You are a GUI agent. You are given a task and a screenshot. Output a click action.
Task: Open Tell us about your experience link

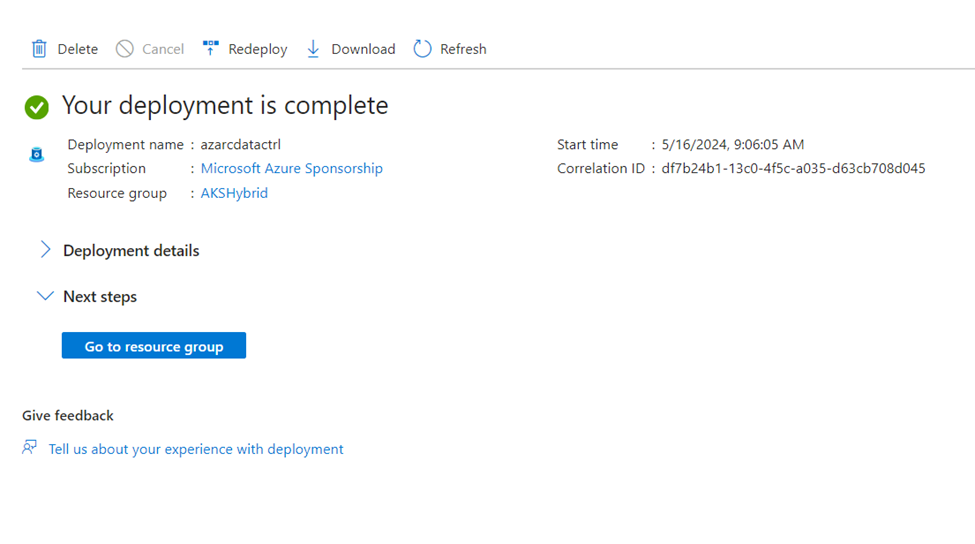coord(196,449)
